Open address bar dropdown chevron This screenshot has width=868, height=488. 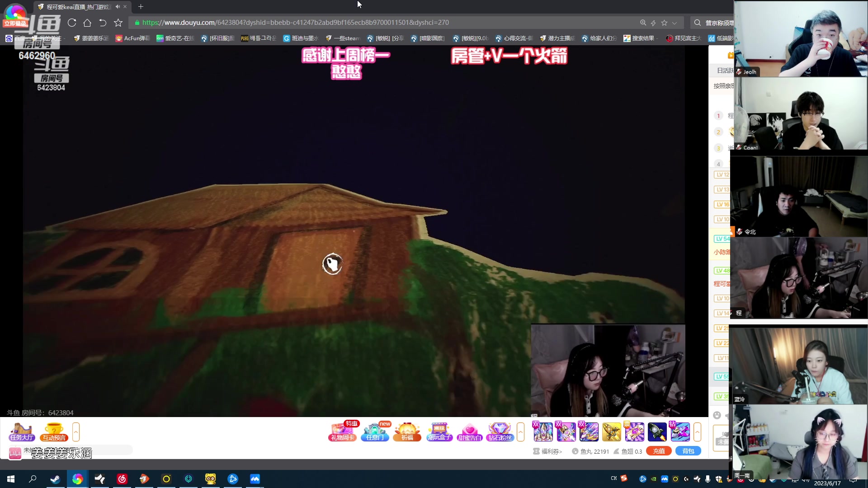point(675,23)
